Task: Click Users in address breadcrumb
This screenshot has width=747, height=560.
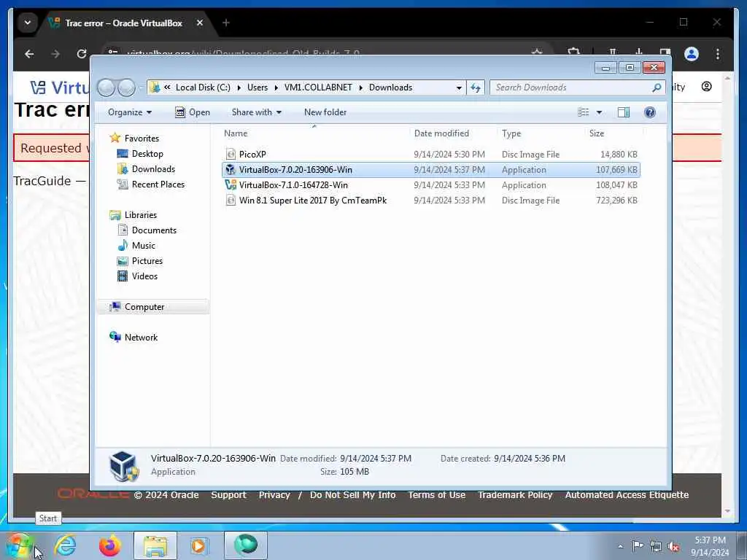Action: [258, 87]
